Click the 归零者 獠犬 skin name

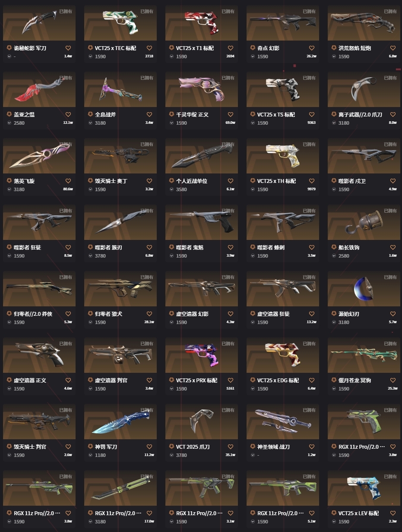[108, 314]
